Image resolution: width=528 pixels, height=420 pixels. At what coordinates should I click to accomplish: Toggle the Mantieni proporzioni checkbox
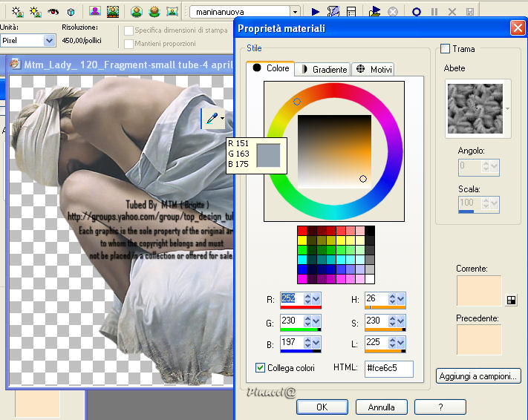[129, 44]
